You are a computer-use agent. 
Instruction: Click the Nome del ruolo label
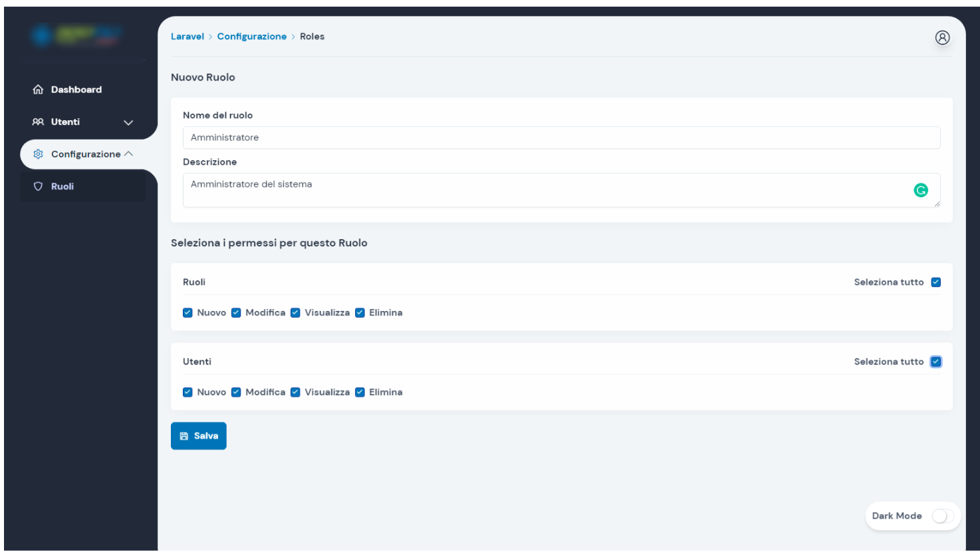pyautogui.click(x=217, y=116)
